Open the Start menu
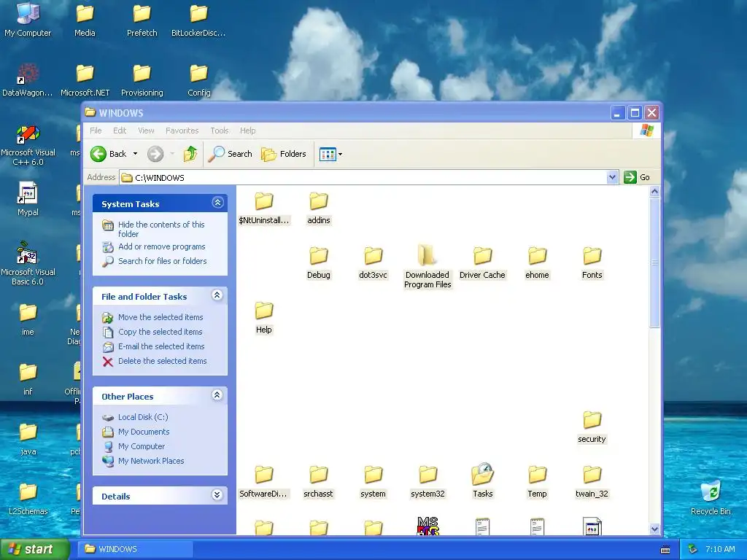Viewport: 747px width, 560px height. pos(34,549)
